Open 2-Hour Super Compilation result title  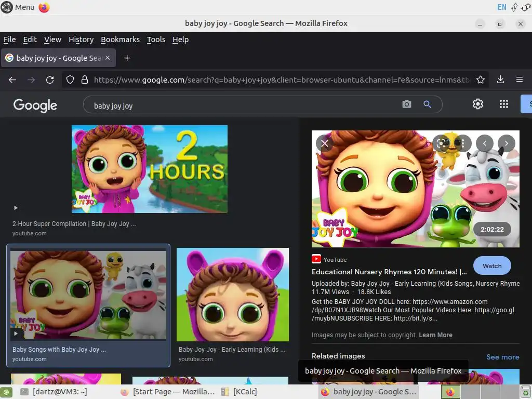tap(74, 223)
